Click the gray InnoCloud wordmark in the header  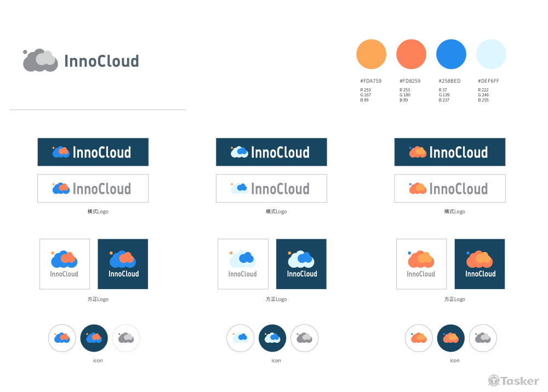[x=102, y=61]
